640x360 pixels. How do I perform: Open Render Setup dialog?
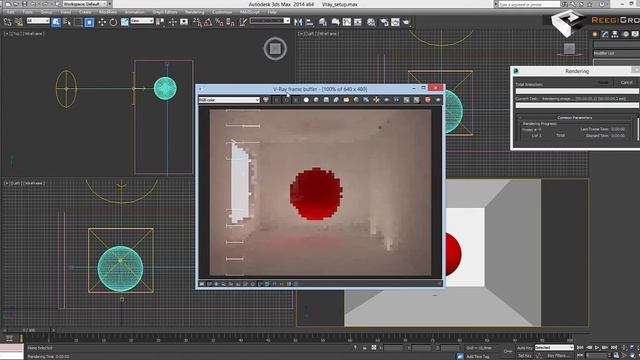384,22
